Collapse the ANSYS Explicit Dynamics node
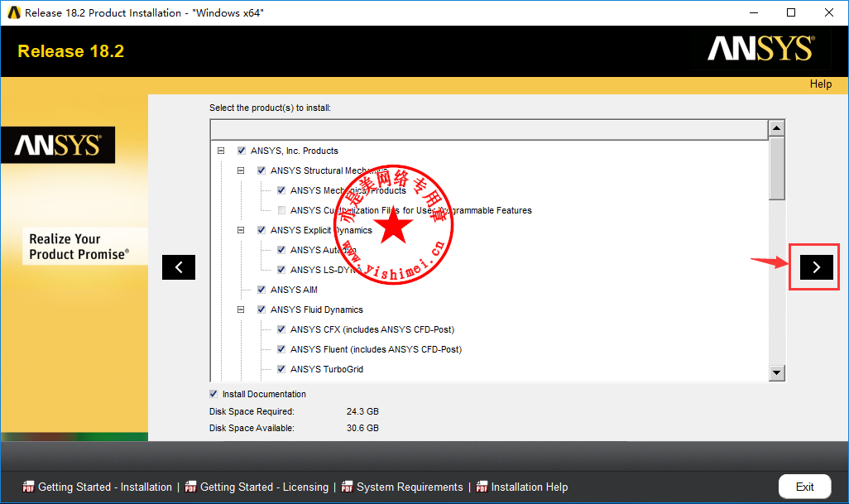 click(x=241, y=230)
